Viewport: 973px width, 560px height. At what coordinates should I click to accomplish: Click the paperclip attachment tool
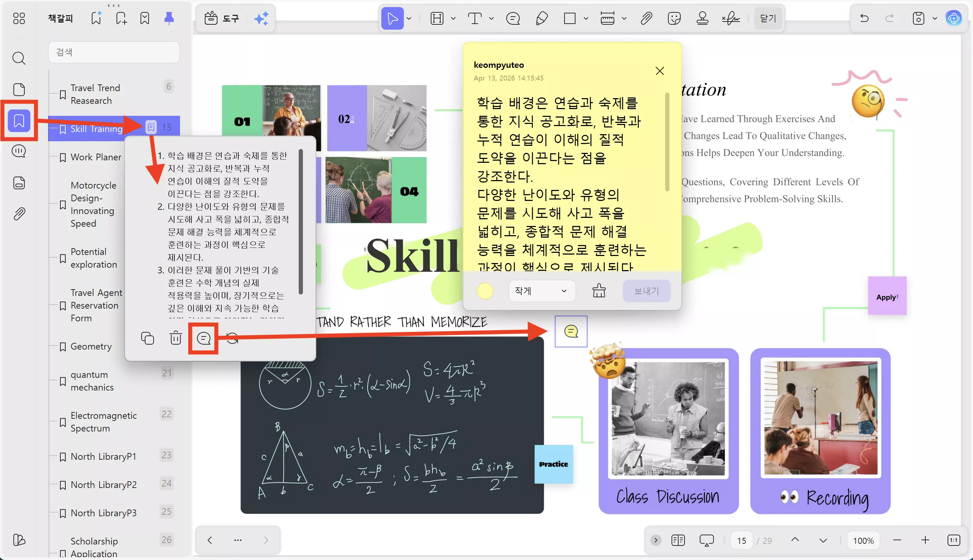pyautogui.click(x=646, y=18)
